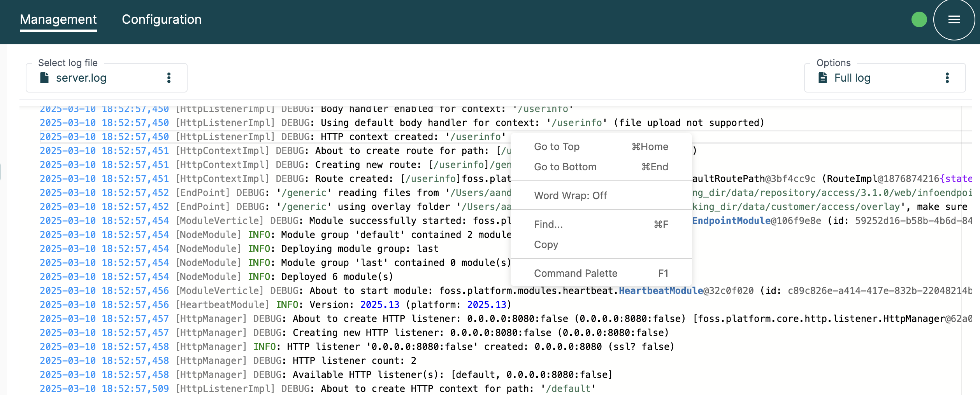The width and height of the screenshot is (980, 395).
Task: Switch to the Configuration tab
Action: tap(162, 19)
